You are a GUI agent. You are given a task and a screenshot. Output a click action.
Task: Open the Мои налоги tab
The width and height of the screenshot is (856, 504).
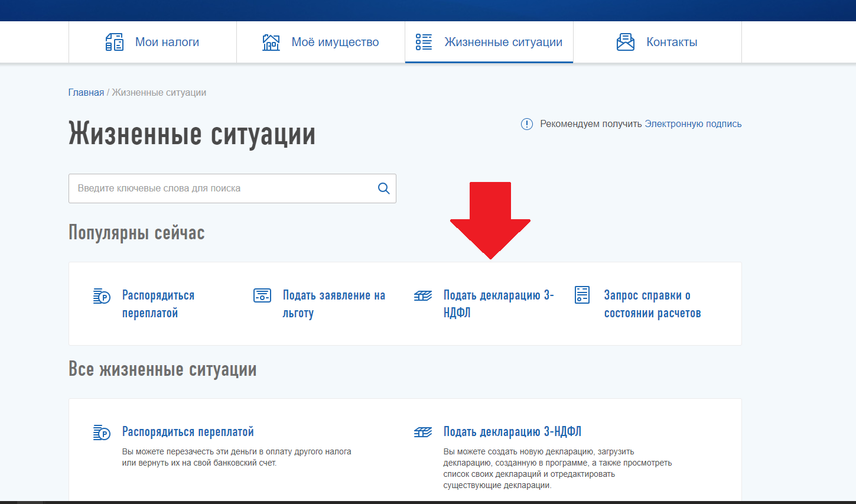point(152,42)
